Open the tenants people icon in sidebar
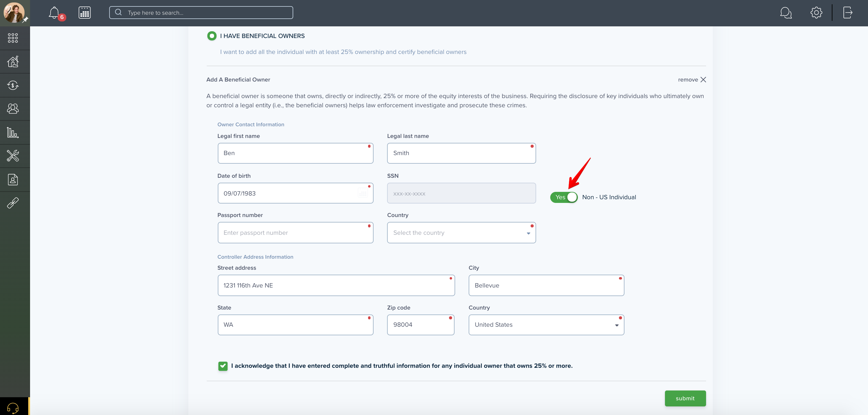The width and height of the screenshot is (868, 415). click(x=13, y=109)
